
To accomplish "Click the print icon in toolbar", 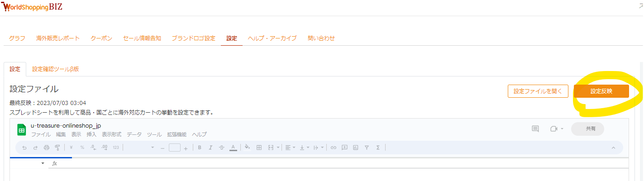I will click(46, 148).
